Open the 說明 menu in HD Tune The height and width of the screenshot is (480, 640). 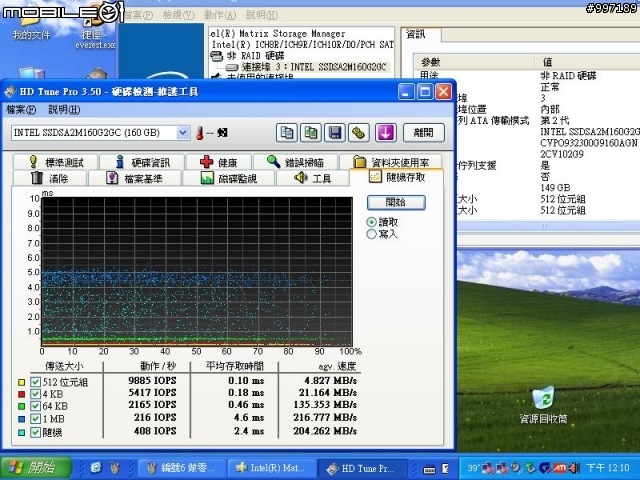pos(64,110)
